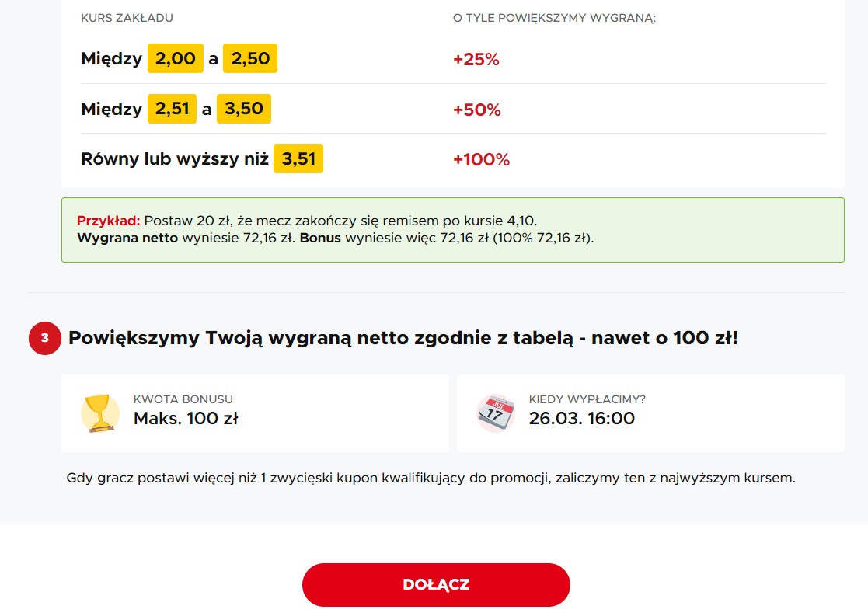Click the Maks. 100 zł bonus amount
The height and width of the screenshot is (613, 868).
coord(186,419)
